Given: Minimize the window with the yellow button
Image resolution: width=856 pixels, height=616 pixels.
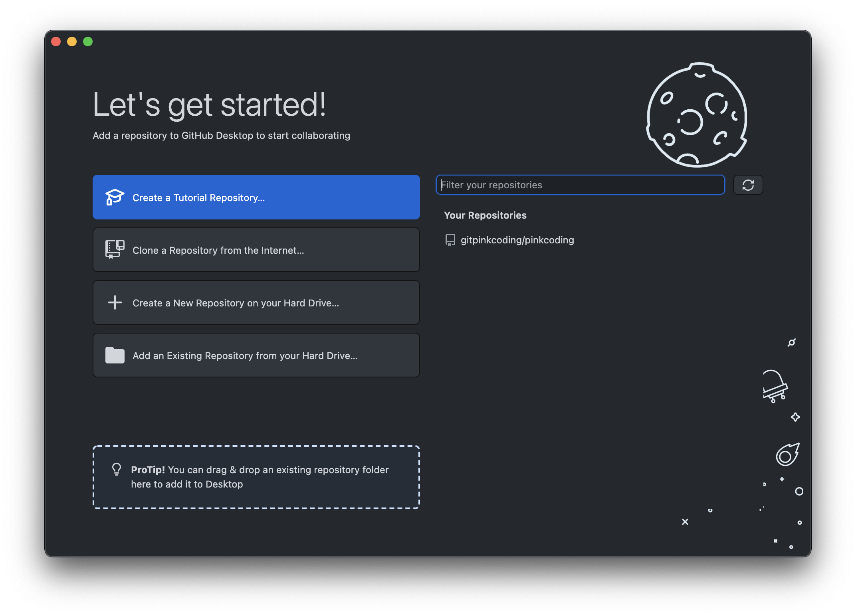Looking at the screenshot, I should pyautogui.click(x=72, y=41).
